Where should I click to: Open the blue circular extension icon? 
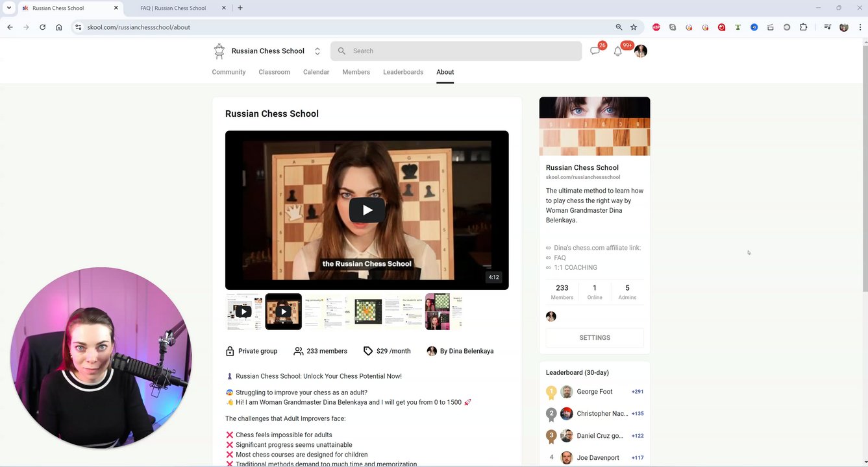tap(754, 27)
